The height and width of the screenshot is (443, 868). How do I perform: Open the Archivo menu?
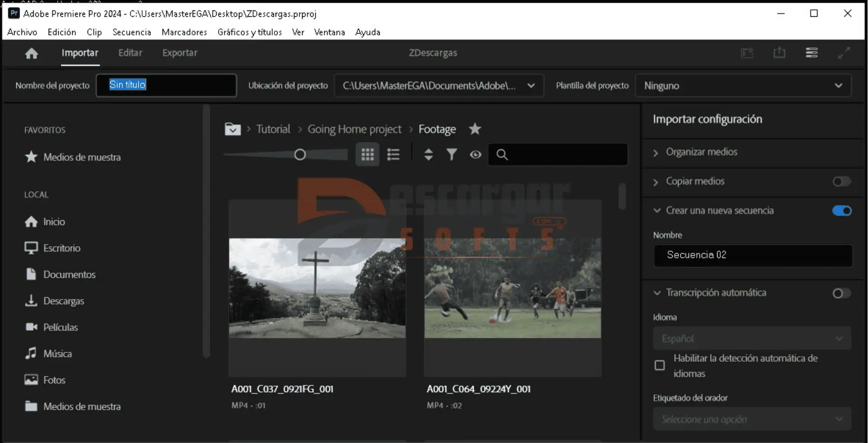point(22,32)
